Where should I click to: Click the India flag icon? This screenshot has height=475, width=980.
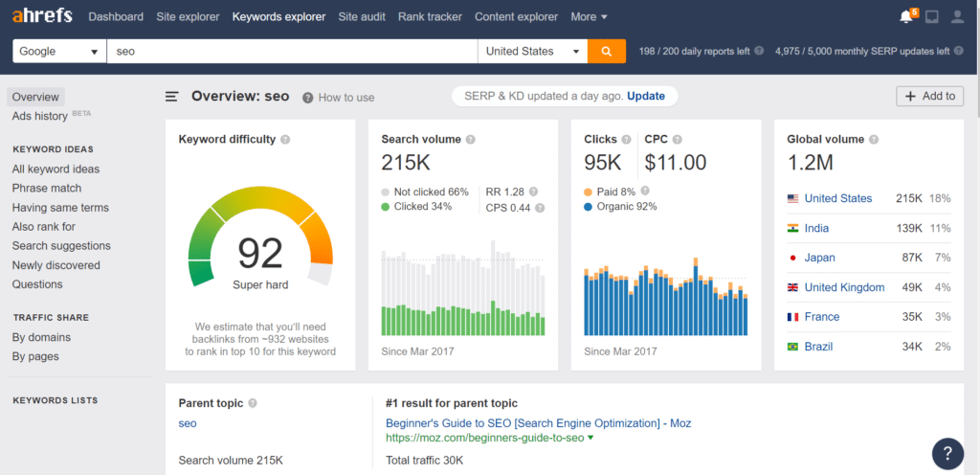pos(793,228)
